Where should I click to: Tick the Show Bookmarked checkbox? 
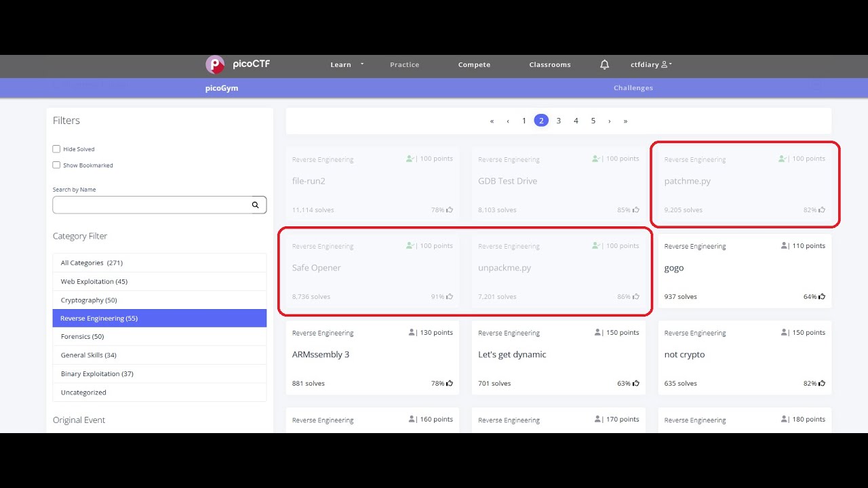(x=56, y=165)
